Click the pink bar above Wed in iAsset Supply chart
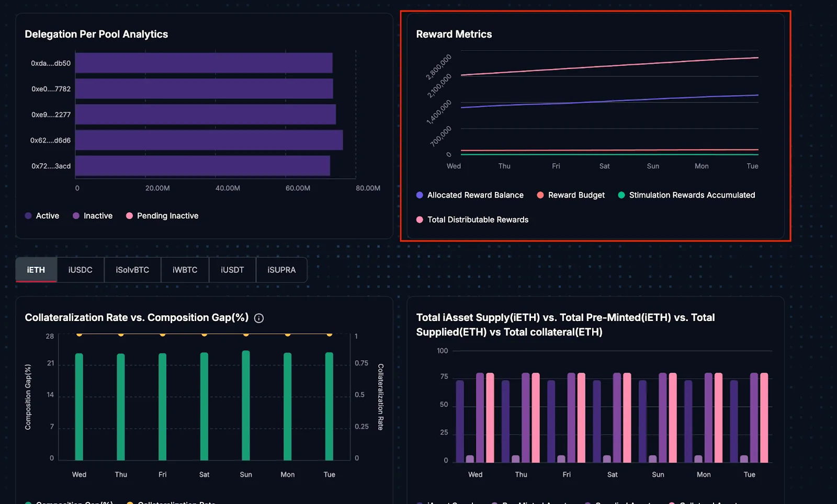837x504 pixels. [490, 418]
